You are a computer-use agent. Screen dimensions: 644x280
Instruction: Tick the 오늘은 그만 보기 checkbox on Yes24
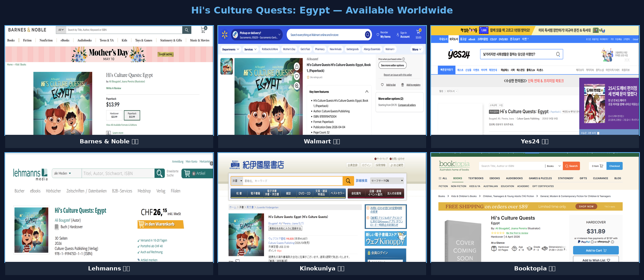[598, 133]
